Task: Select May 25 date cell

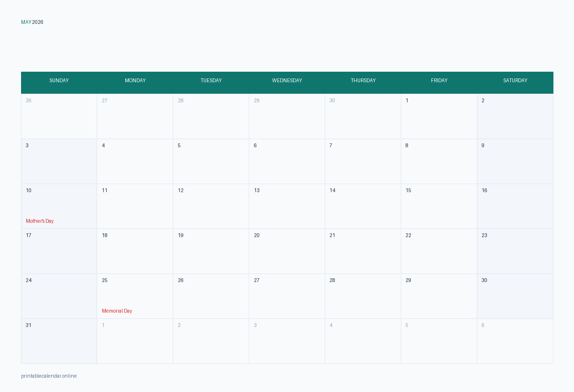Action: tap(135, 296)
